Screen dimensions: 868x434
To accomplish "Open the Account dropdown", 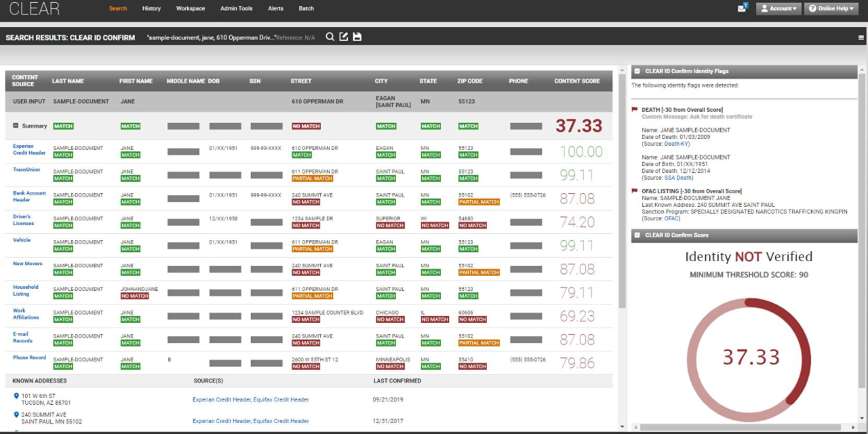I will (x=778, y=9).
